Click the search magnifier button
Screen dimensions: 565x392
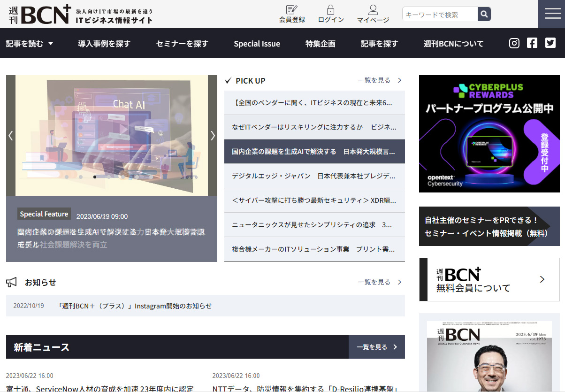pos(484,14)
